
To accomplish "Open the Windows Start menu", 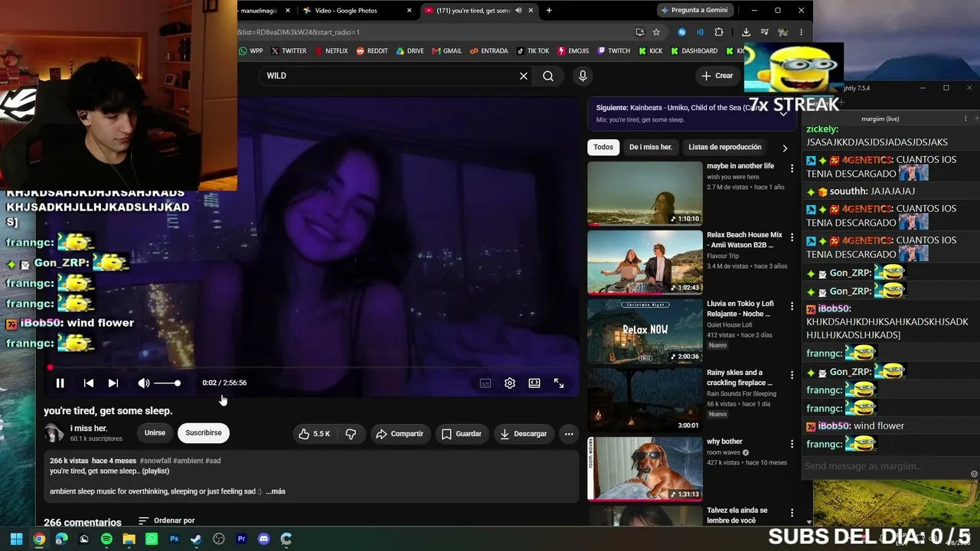I will (x=16, y=539).
